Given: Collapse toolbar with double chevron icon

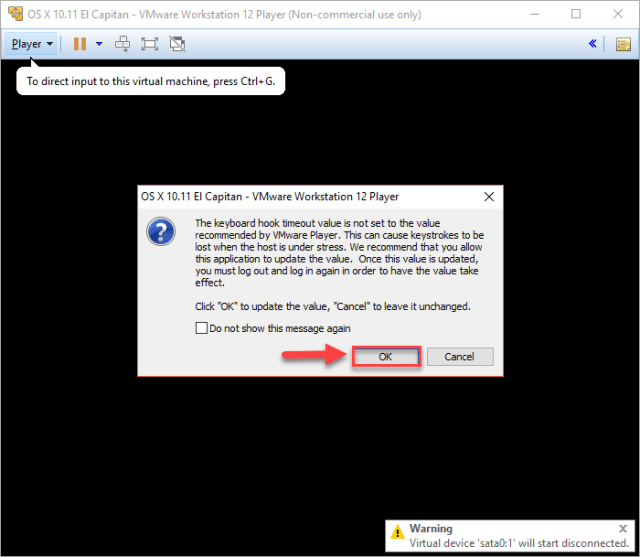Looking at the screenshot, I should [592, 44].
